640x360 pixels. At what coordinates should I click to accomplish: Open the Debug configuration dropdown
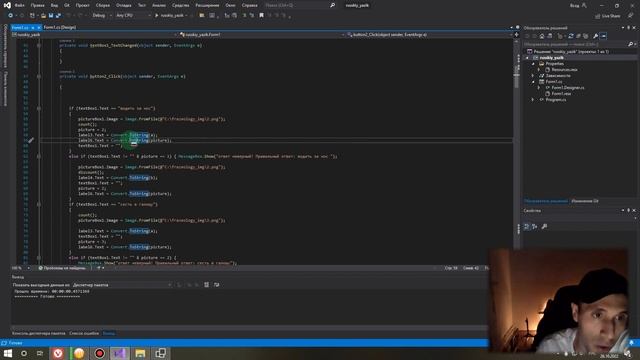pos(102,16)
